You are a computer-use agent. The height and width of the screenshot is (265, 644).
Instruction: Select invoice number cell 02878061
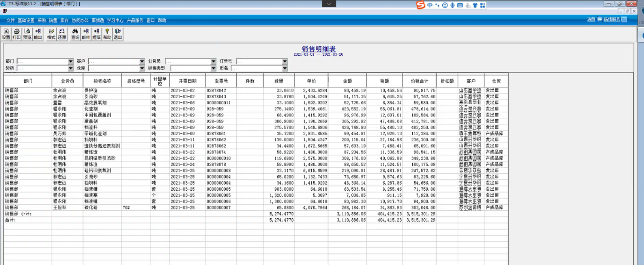[x=221, y=133]
